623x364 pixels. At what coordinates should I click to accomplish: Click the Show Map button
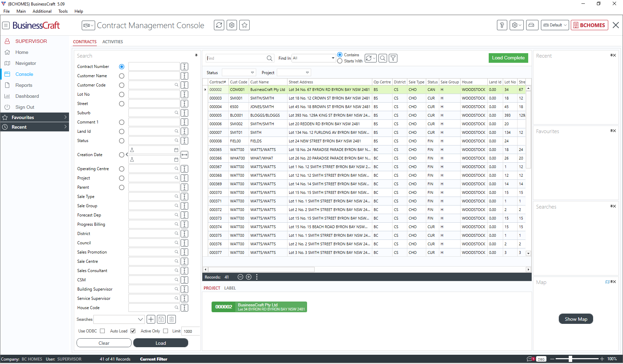tap(576, 319)
